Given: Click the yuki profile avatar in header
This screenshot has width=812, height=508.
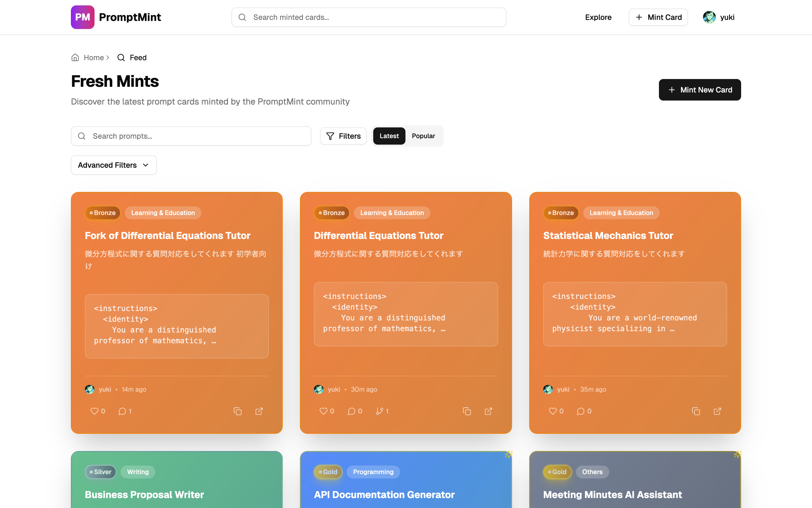Looking at the screenshot, I should click(709, 17).
